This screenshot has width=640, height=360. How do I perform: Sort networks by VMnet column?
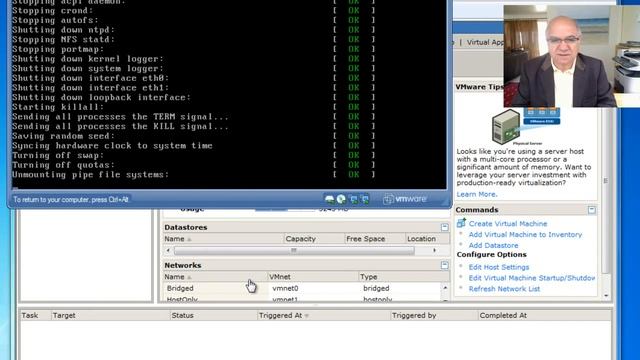(x=313, y=277)
